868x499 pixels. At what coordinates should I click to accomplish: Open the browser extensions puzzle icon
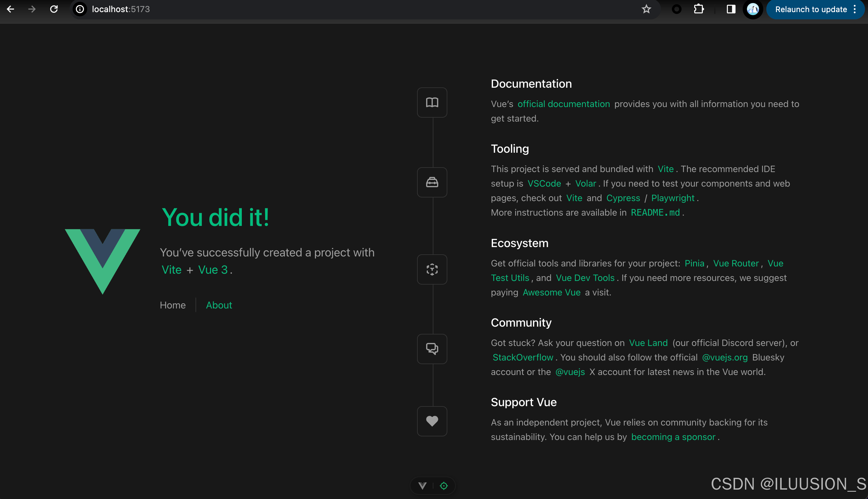(x=699, y=9)
